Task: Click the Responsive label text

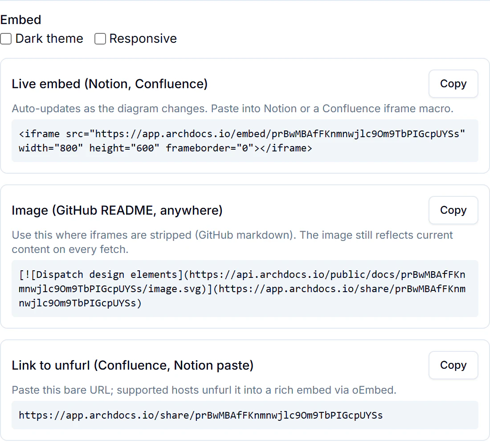Action: (x=143, y=39)
